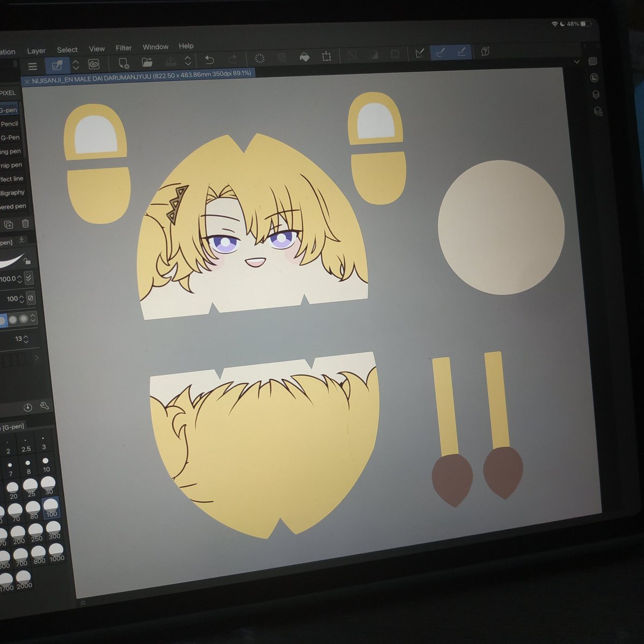Undo the last action with the Undo arrow

tap(209, 60)
